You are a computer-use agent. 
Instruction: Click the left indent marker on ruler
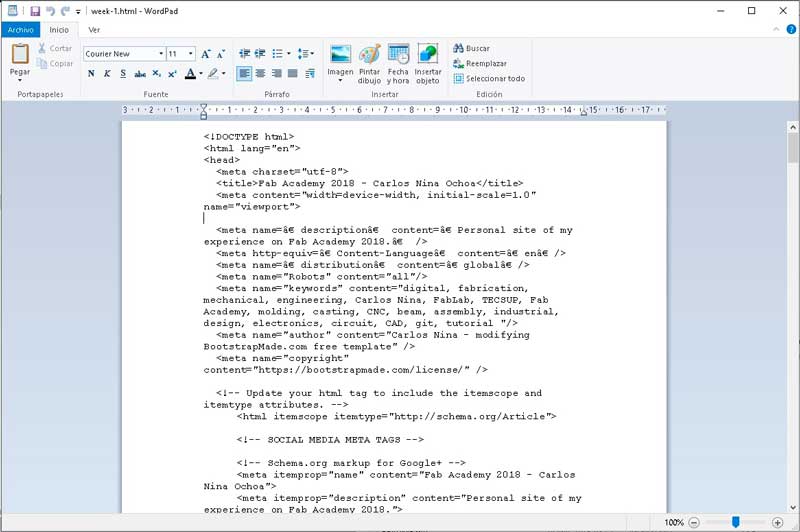pyautogui.click(x=204, y=112)
